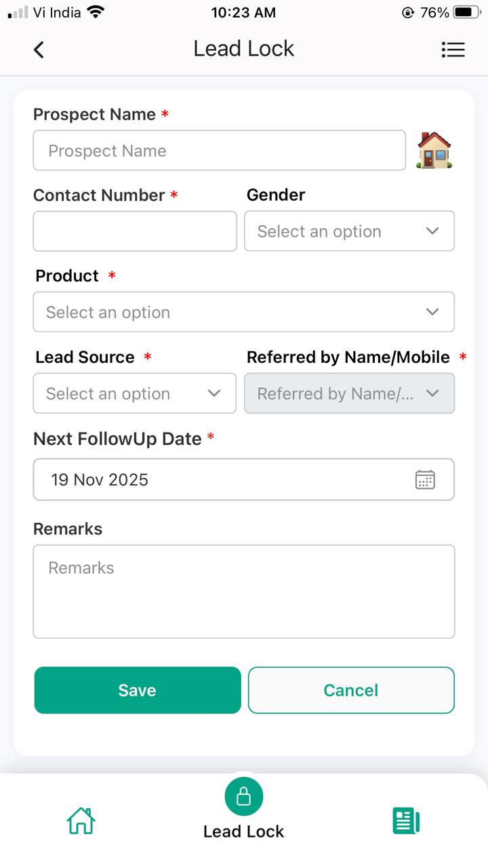Open the list menu icon
Screen dimensions: 488x868
(x=453, y=50)
